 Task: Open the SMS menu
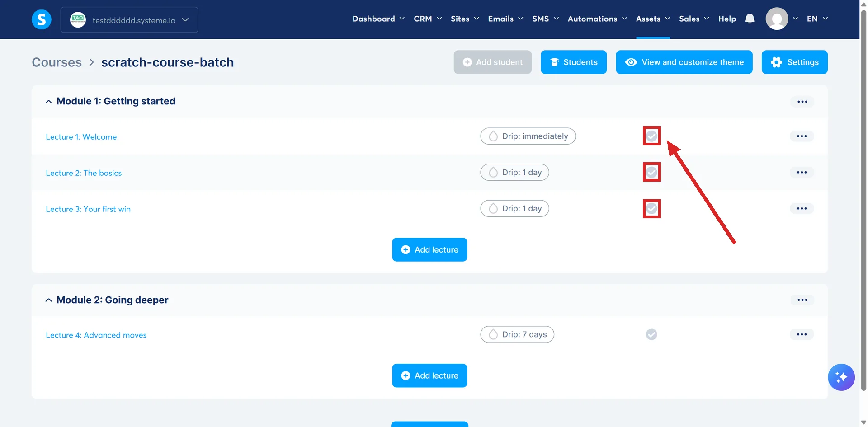tap(545, 19)
